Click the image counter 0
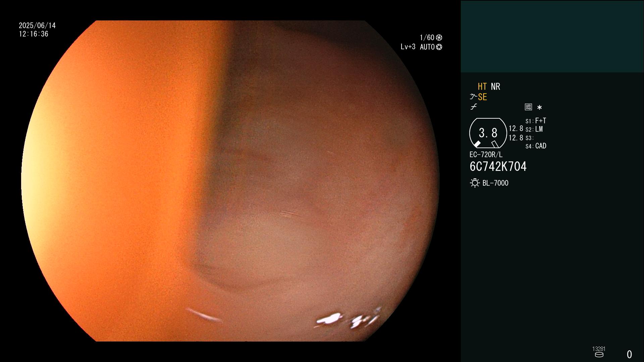 pyautogui.click(x=629, y=354)
